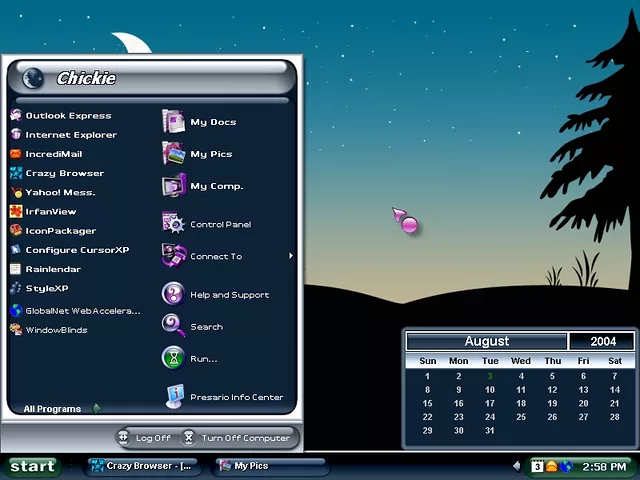Switch to Crazy Browser taskbar window
The width and height of the screenshot is (640, 480).
click(x=142, y=466)
